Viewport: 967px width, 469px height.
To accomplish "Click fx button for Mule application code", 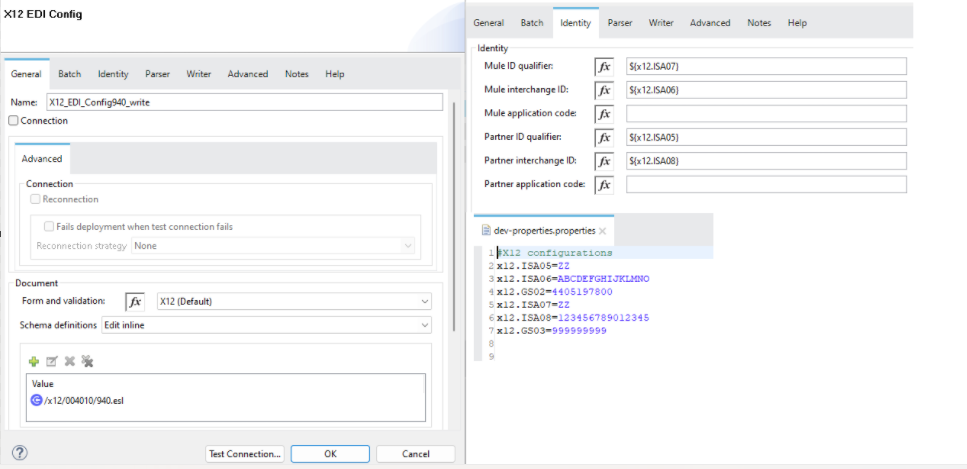I will pyautogui.click(x=604, y=114).
